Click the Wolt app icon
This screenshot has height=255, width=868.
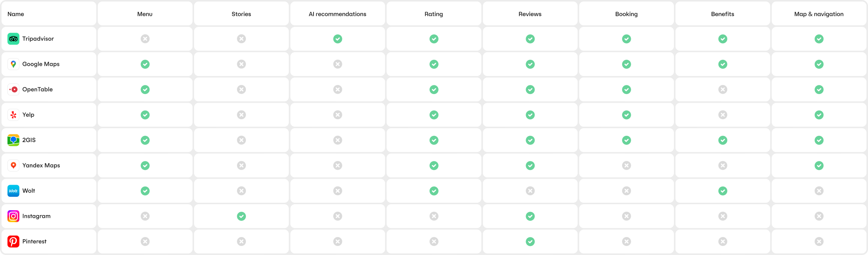coord(13,191)
